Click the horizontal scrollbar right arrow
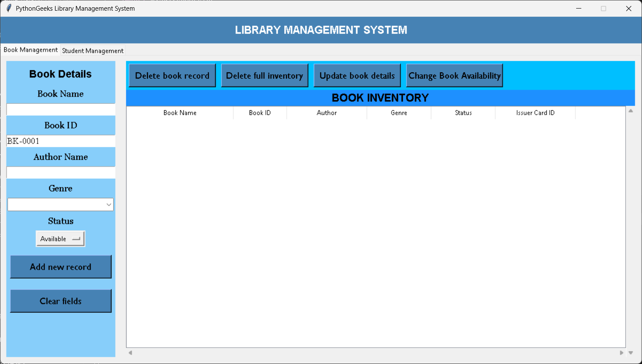This screenshot has width=642, height=364. tap(621, 353)
